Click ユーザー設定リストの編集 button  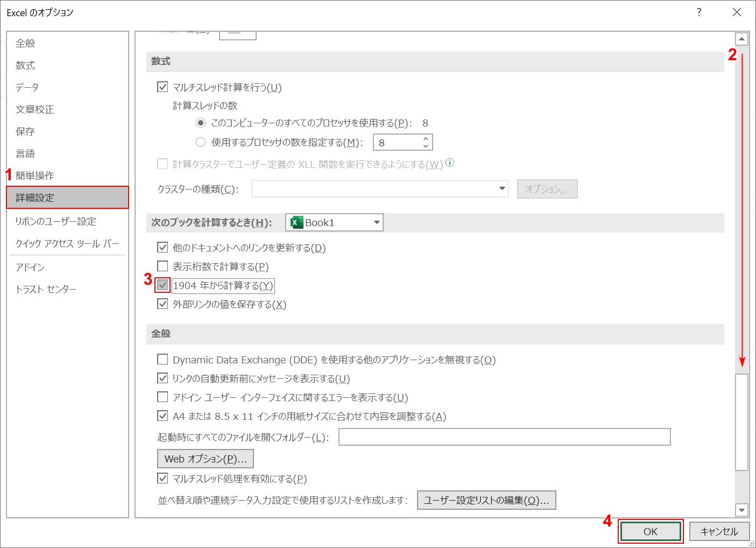pos(486,500)
